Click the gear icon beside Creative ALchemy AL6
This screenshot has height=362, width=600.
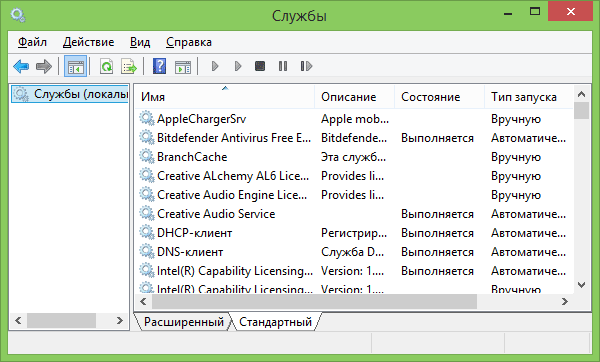147,175
